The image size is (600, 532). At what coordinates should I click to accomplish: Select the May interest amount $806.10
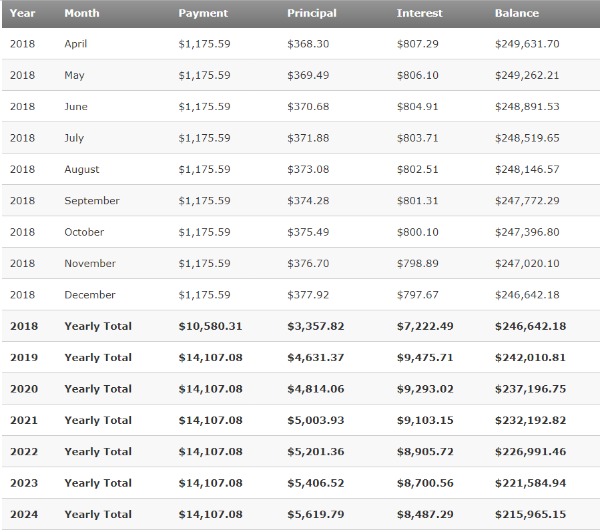click(x=417, y=75)
